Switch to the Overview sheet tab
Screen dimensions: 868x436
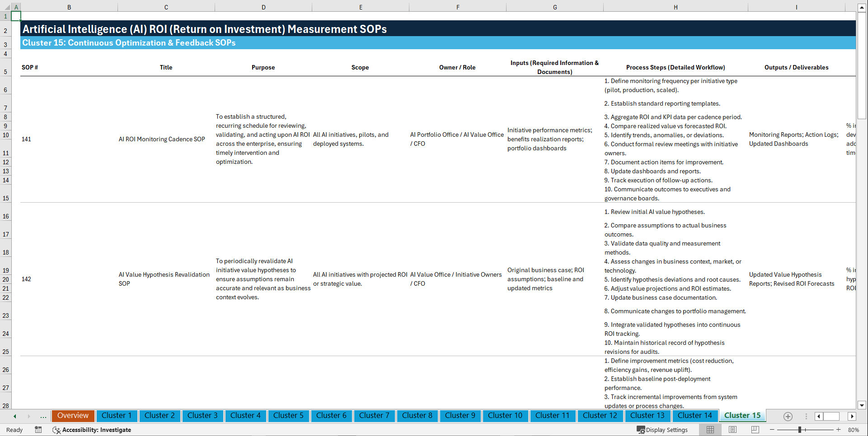pyautogui.click(x=73, y=416)
